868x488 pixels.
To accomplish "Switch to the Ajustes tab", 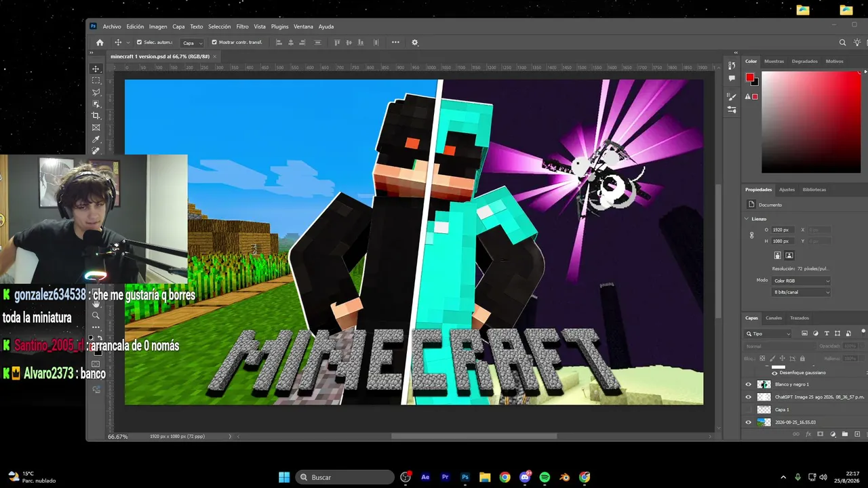I will tap(787, 190).
